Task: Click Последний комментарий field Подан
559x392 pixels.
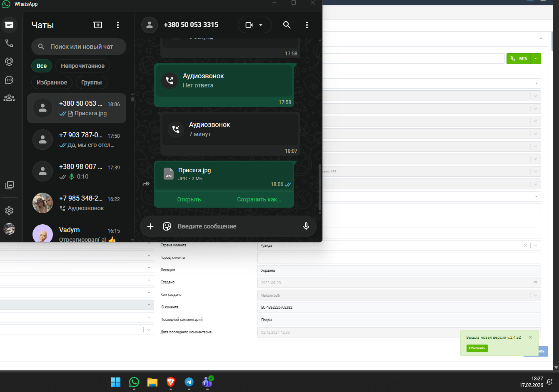Action: (399, 320)
